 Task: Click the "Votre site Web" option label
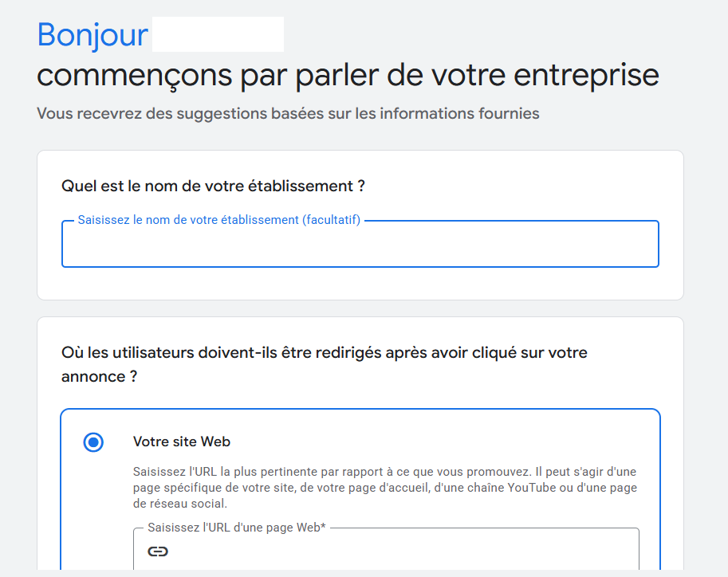182,442
